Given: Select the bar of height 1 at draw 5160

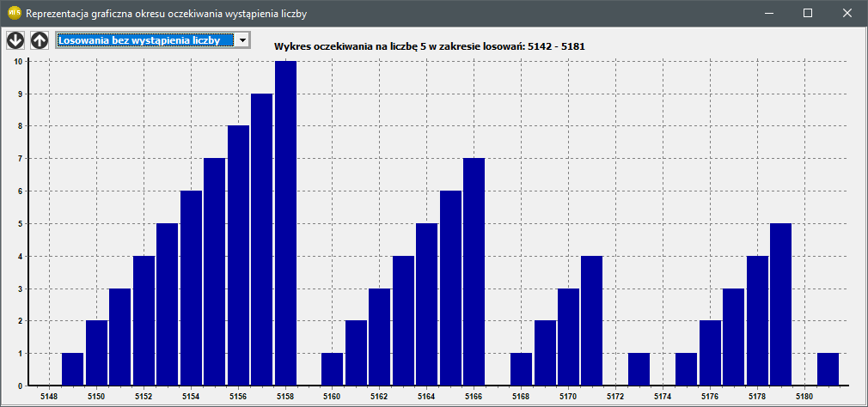Looking at the screenshot, I should point(332,369).
